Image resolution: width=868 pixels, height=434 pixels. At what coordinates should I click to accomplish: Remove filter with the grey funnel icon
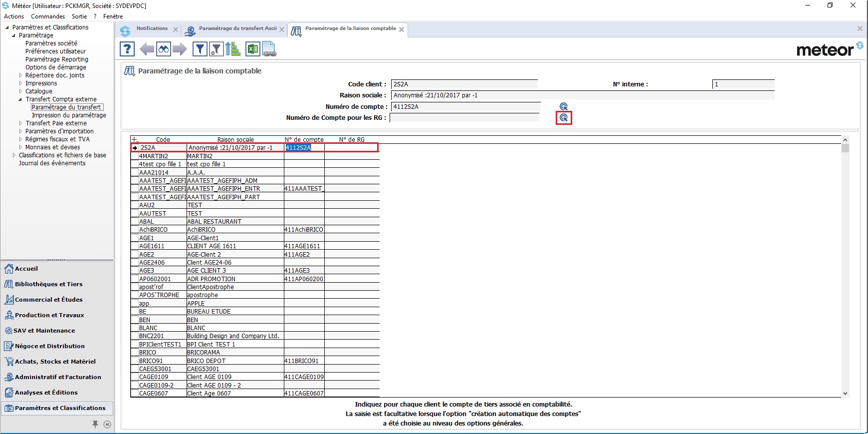coord(216,49)
